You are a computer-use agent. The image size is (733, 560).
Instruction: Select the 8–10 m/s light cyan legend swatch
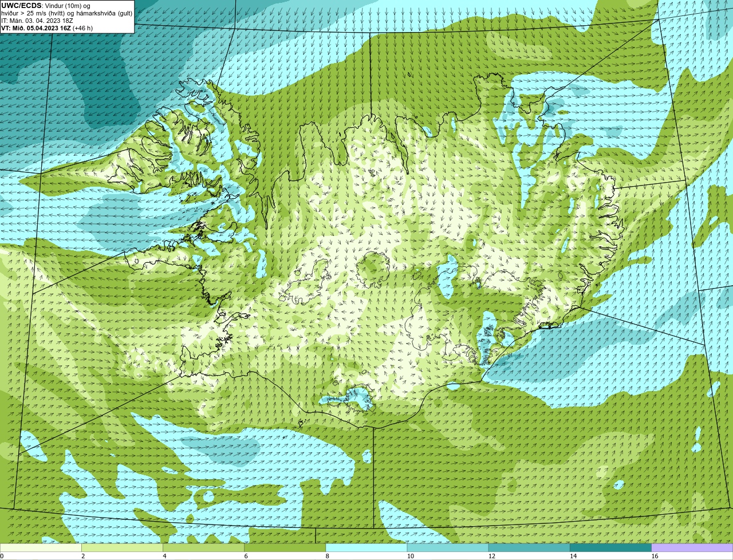point(366,547)
